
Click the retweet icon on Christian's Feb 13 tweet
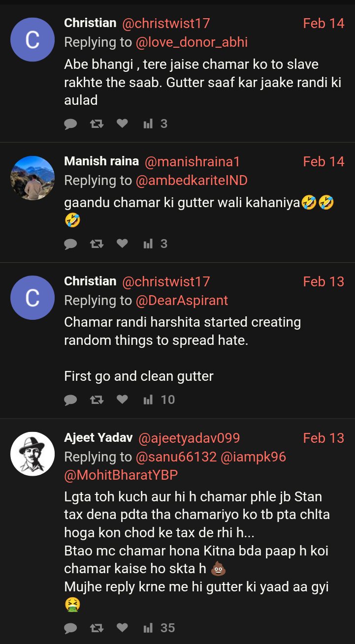click(97, 399)
